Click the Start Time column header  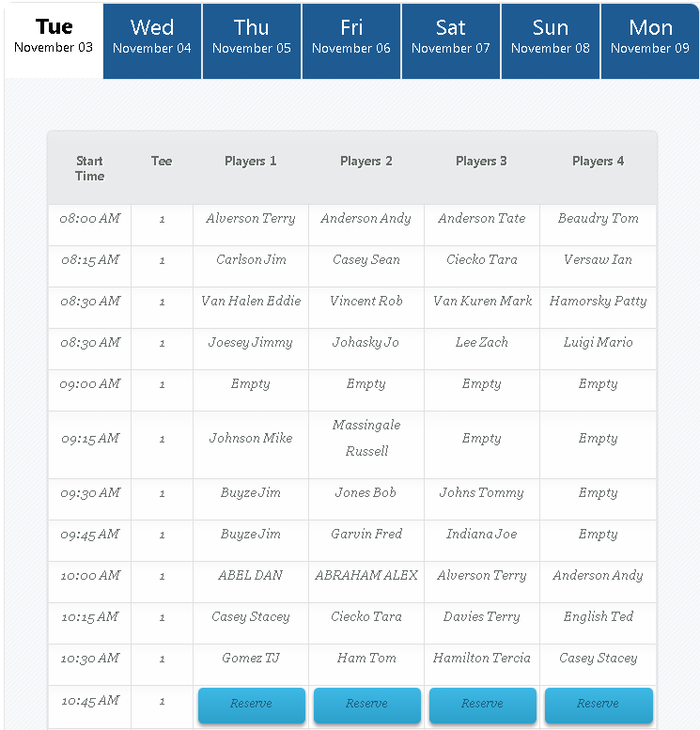click(90, 168)
